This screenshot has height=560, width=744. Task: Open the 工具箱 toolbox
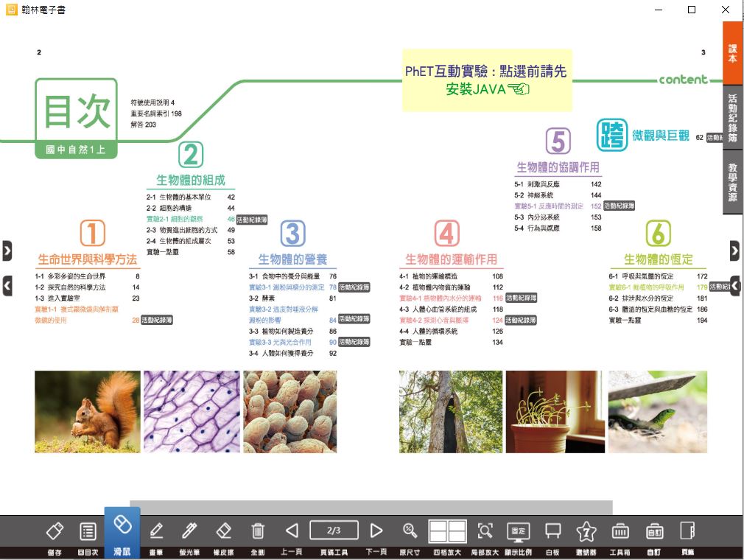[x=620, y=538]
